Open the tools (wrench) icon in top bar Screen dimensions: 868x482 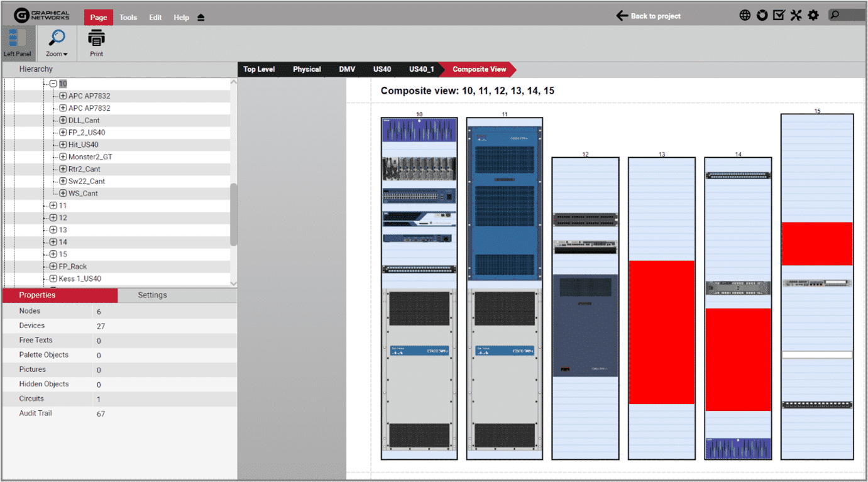(x=796, y=14)
